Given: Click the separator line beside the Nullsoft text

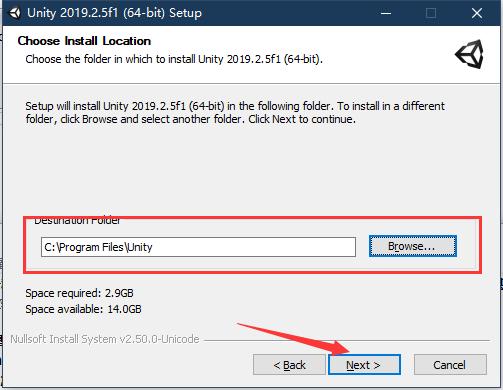Looking at the screenshot, I should tap(347, 340).
